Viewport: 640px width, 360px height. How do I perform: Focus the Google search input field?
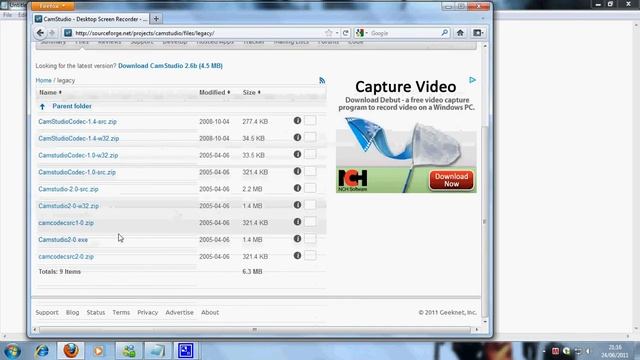pos(404,33)
